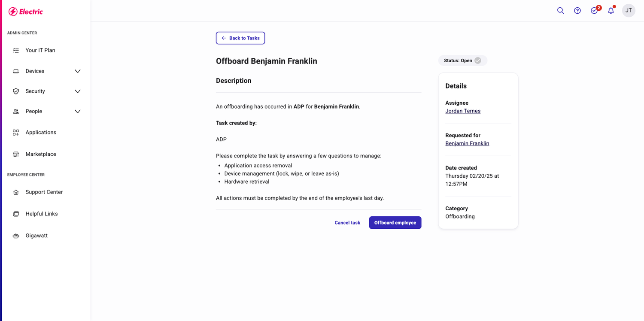644x321 pixels.
Task: Click the Gigawatt sidebar icon
Action: 15,235
